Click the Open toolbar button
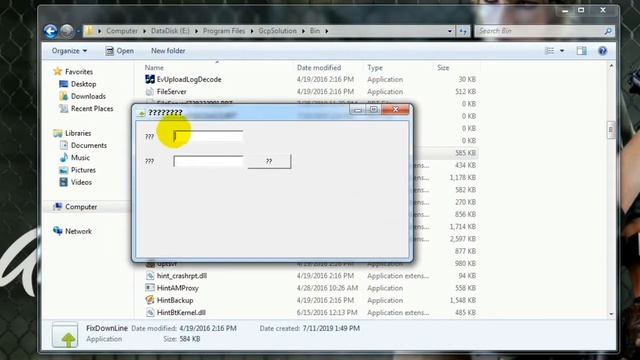Screen dimensions: 640x360 [120, 51]
